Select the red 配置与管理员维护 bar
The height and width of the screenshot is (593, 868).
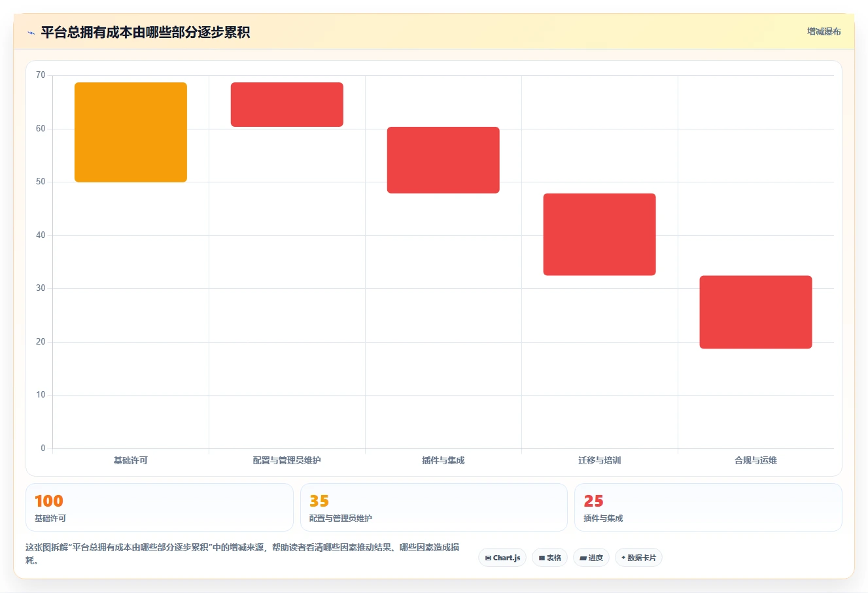287,105
